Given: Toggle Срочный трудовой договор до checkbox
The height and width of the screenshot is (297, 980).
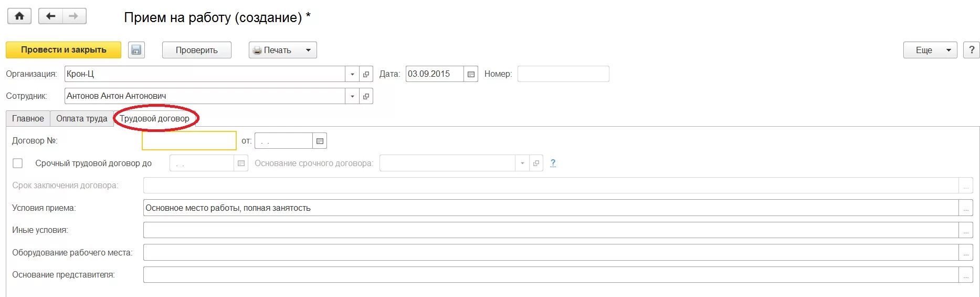Looking at the screenshot, I should [18, 163].
